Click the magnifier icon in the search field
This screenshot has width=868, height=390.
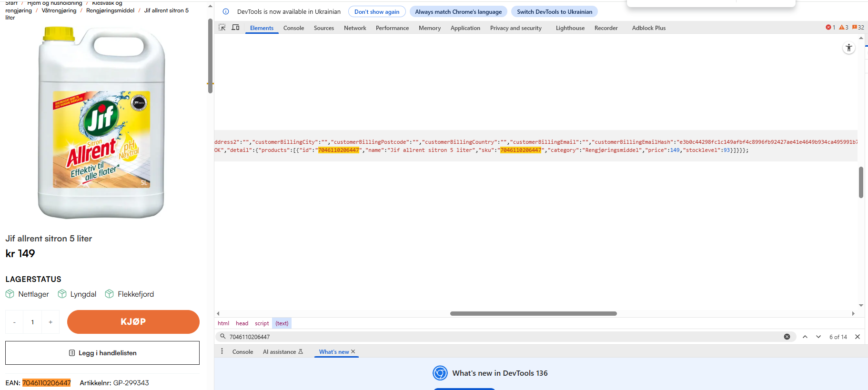(x=222, y=336)
